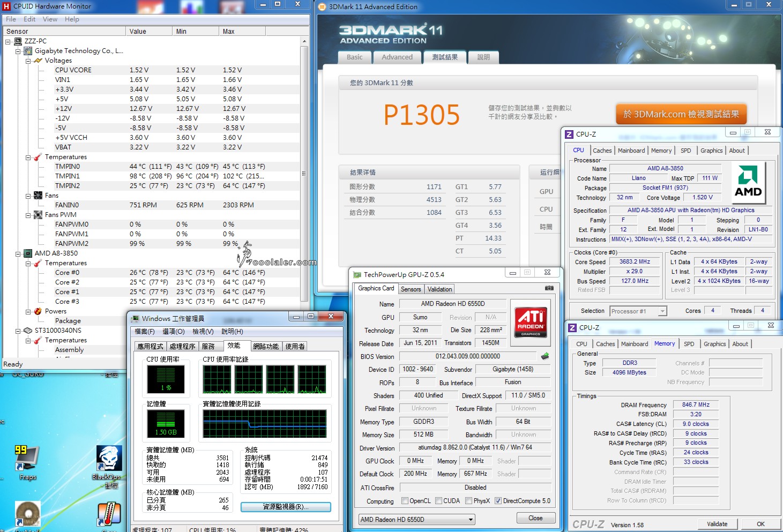Click the CPU usage meter in Task Manager
The height and width of the screenshot is (532, 783).
pyautogui.click(x=166, y=379)
